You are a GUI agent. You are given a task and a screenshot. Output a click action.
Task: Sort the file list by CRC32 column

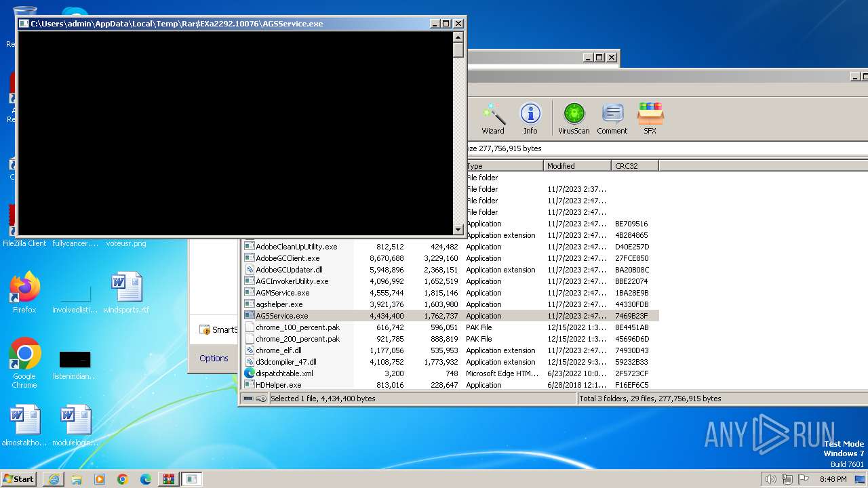coord(634,166)
